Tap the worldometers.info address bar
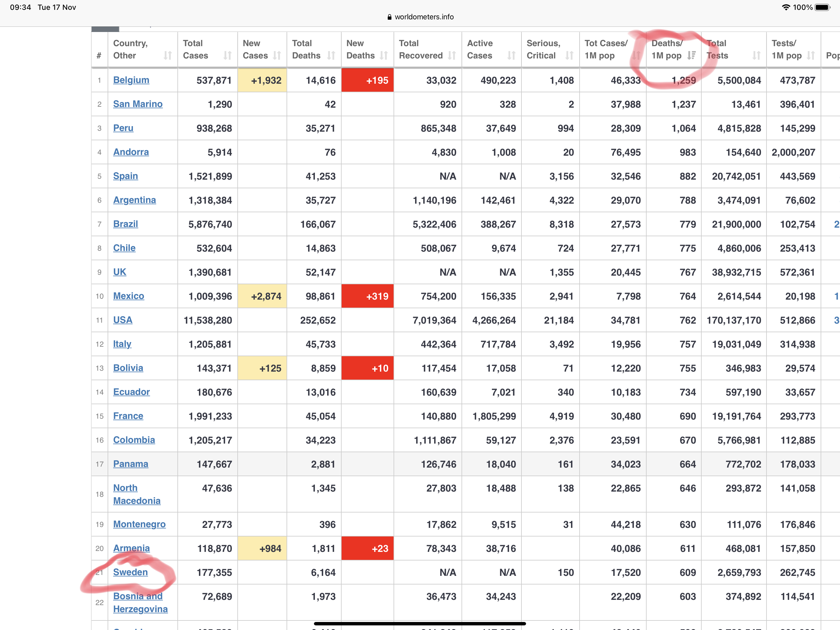Image resolution: width=840 pixels, height=630 pixels. 420,17
